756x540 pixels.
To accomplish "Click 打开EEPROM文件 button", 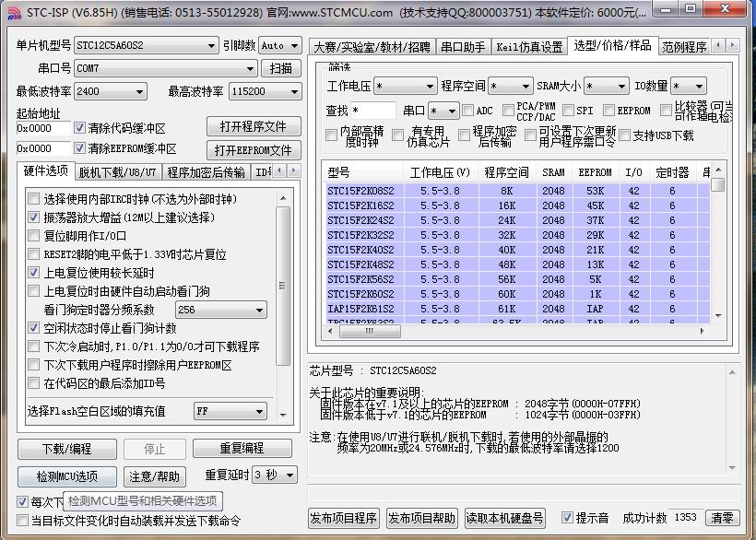I will click(254, 150).
